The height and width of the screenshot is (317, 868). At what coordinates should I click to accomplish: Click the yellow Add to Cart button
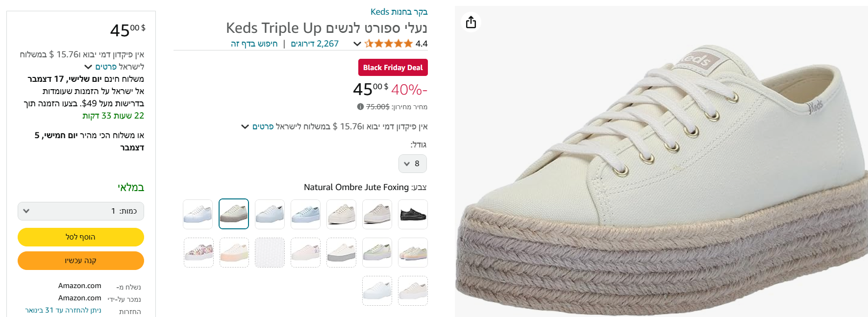point(81,237)
